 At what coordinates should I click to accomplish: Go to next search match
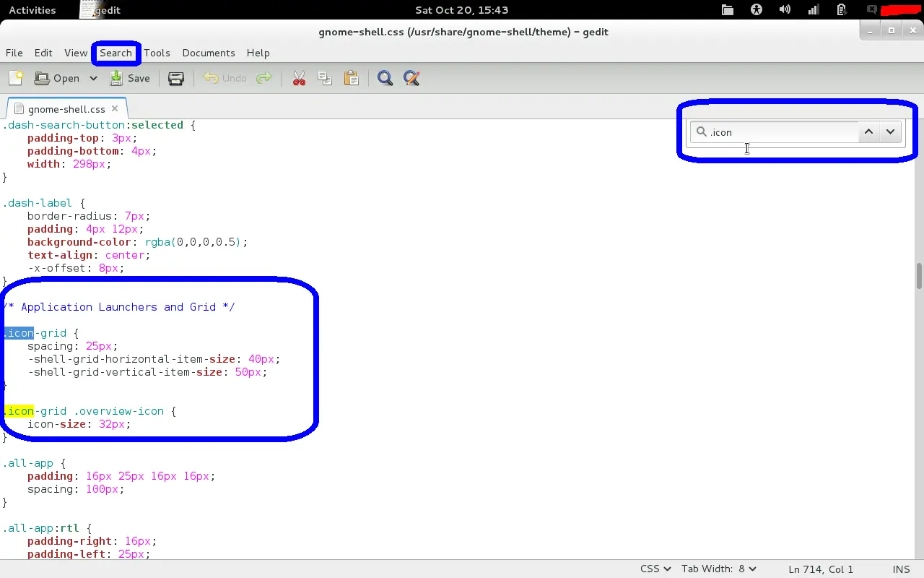click(x=890, y=132)
